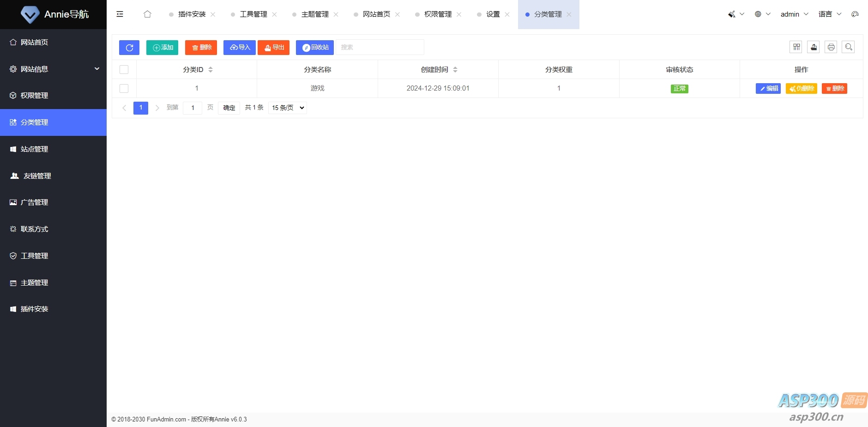The height and width of the screenshot is (427, 868).
Task: Open the 15 条/页 page size dropdown
Action: tap(288, 108)
